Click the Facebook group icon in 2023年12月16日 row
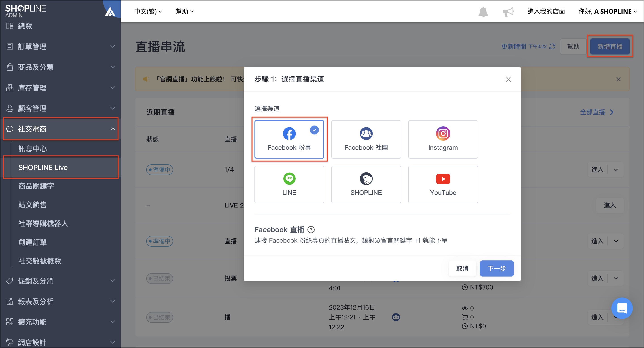644x348 pixels. click(x=396, y=317)
